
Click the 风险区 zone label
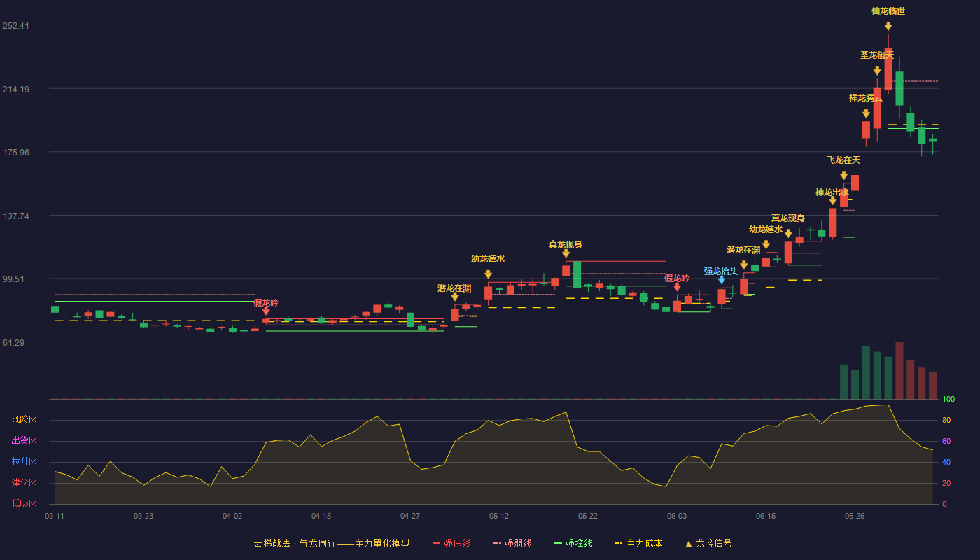pyautogui.click(x=24, y=420)
